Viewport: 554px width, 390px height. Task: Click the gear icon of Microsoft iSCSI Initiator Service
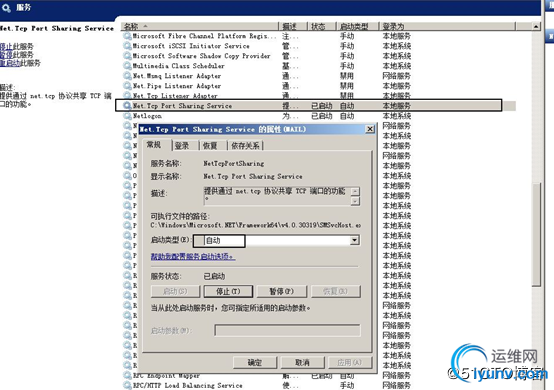coord(127,46)
